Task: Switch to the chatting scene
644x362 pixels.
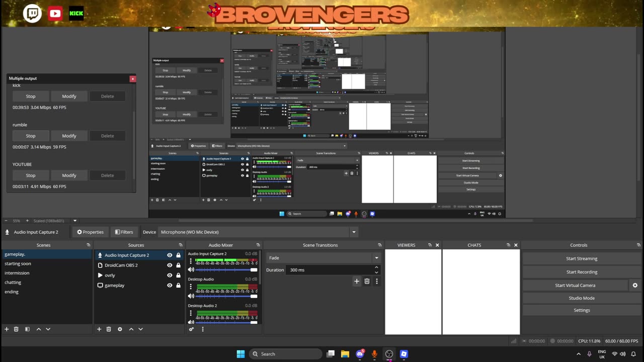Action: click(47, 283)
